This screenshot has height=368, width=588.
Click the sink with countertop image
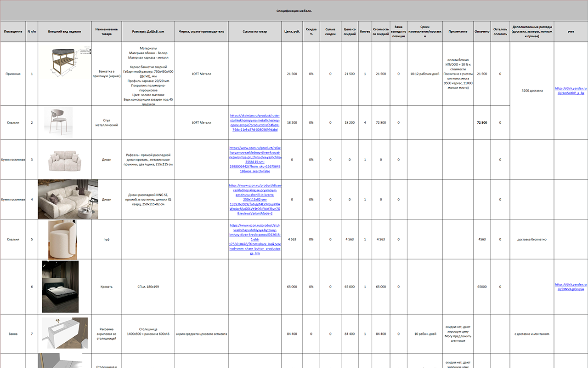(64, 333)
